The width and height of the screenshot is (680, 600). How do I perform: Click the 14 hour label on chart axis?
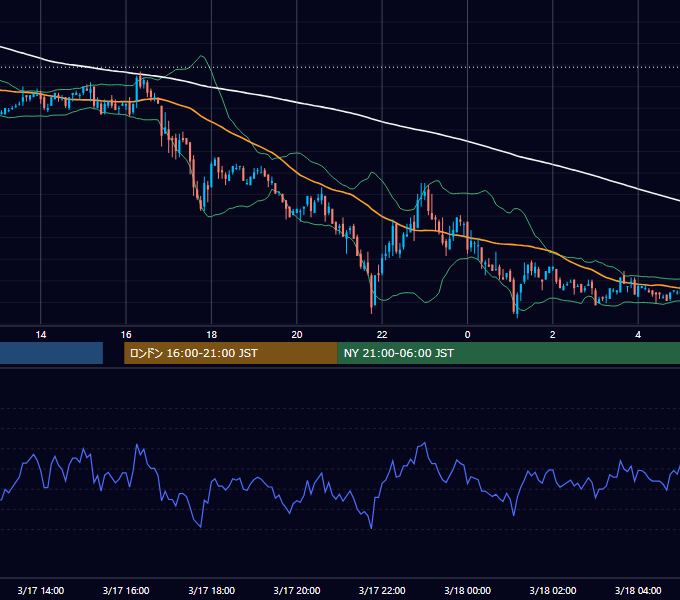pyautogui.click(x=41, y=335)
